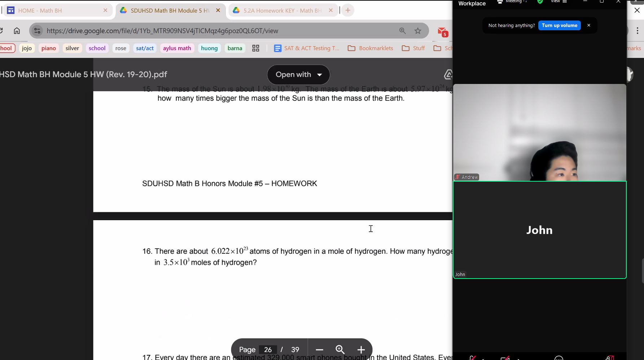Close the HOME - Math BH tab

click(x=105, y=10)
